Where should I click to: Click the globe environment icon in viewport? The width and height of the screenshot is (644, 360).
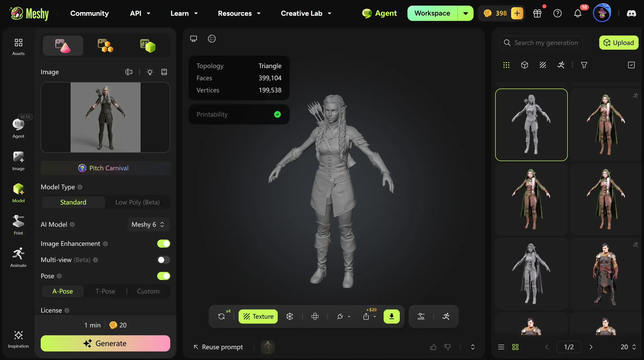[x=212, y=39]
